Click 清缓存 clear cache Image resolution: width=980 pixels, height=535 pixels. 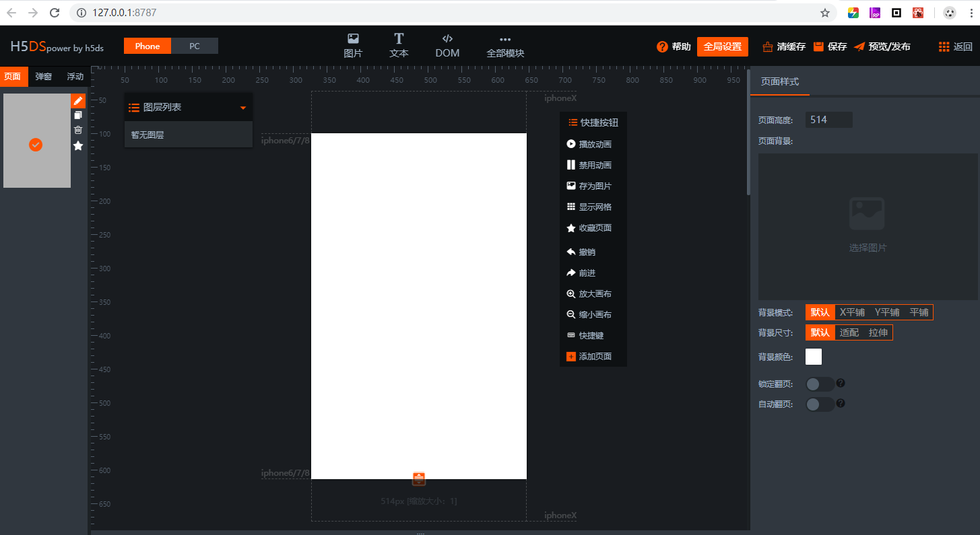(x=784, y=46)
